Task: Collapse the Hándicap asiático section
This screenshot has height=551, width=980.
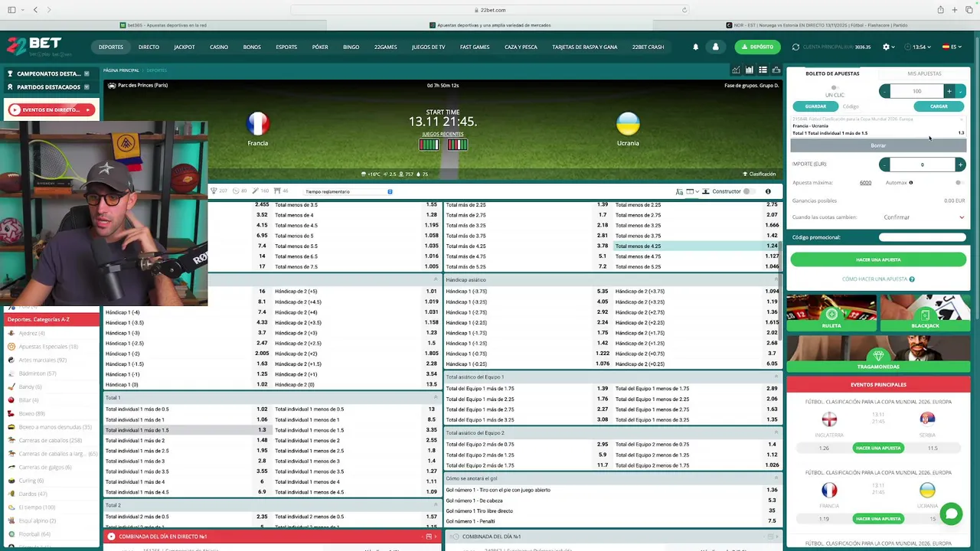Action: pos(776,280)
